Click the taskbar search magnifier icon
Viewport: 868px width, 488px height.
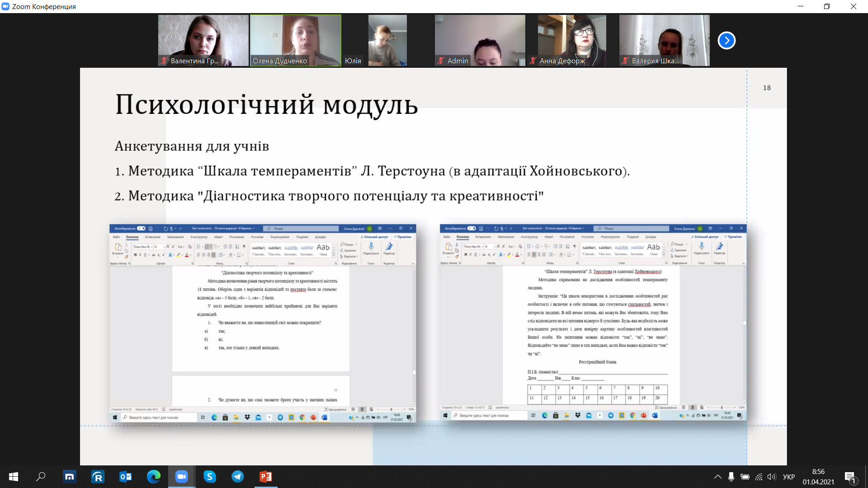tap(41, 477)
